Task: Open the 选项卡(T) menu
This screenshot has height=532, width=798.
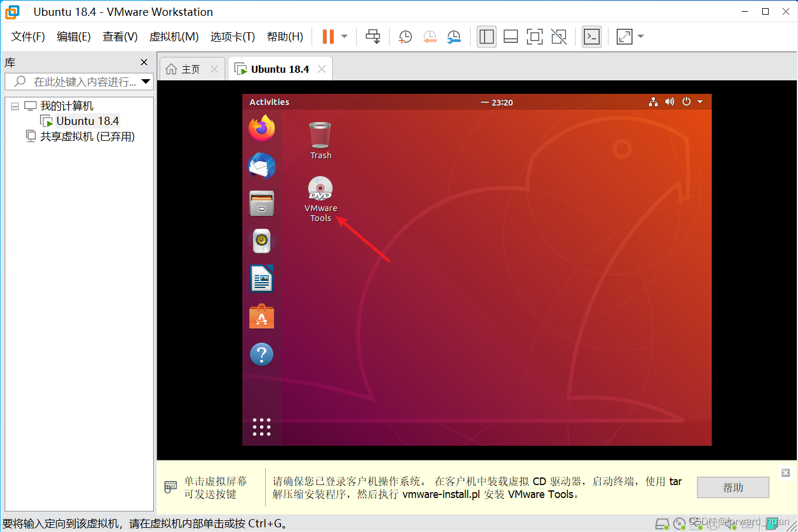Action: [232, 36]
